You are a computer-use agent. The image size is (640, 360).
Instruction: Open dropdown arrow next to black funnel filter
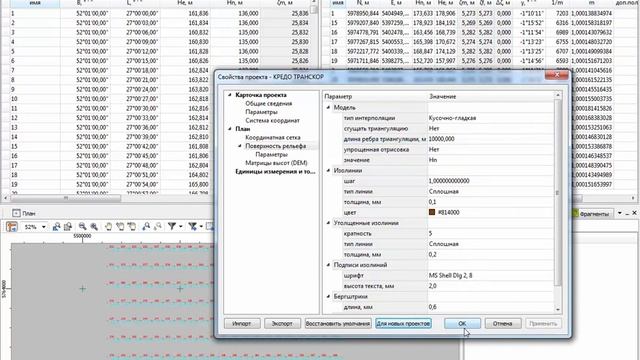(x=180, y=227)
